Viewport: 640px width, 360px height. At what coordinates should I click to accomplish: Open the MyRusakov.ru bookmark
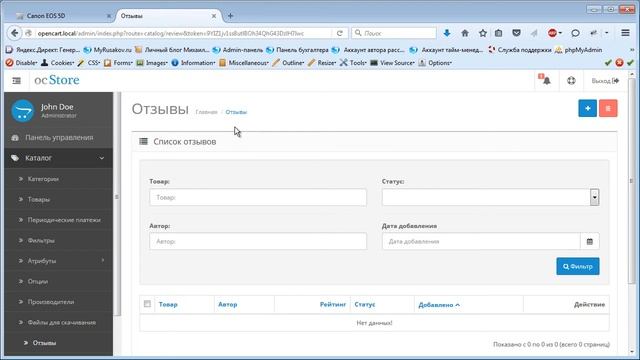107,50
